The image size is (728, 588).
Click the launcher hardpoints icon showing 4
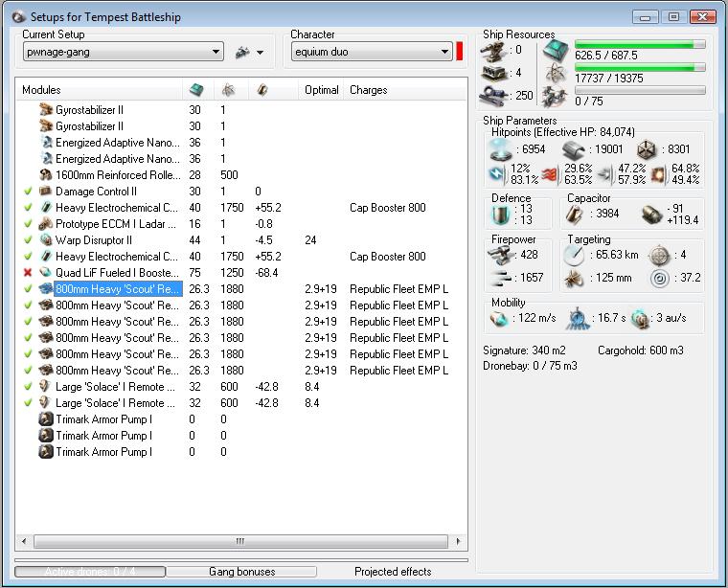click(494, 74)
